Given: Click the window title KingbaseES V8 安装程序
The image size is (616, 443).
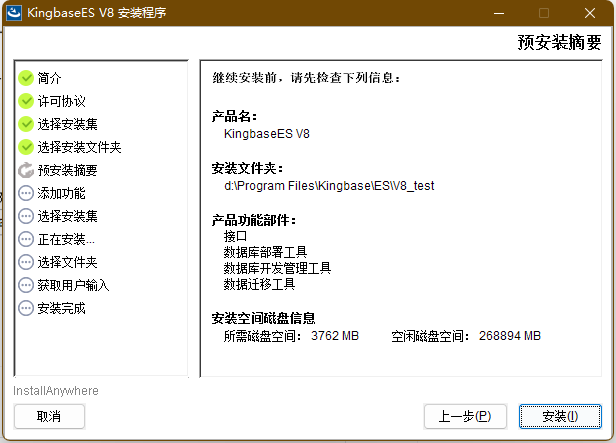Looking at the screenshot, I should [97, 13].
